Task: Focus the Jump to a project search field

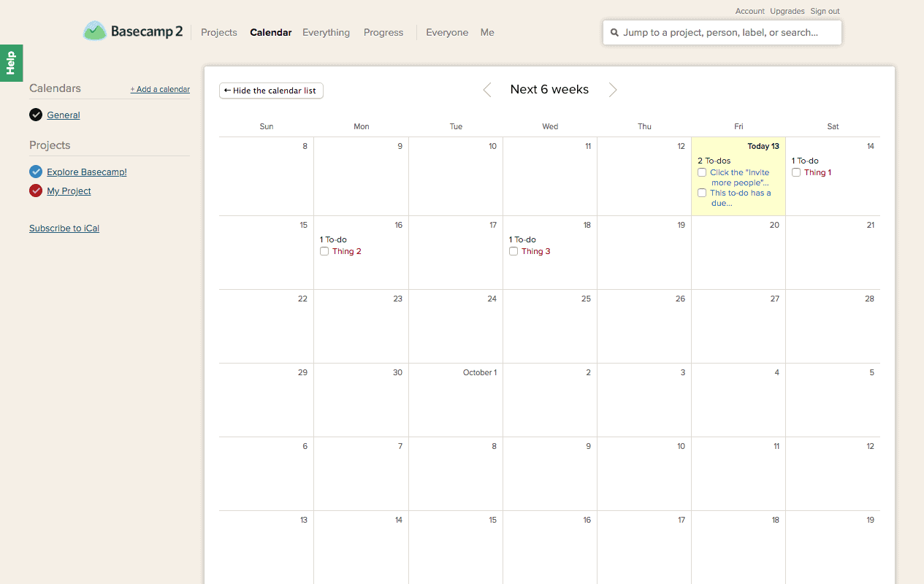Action: (x=722, y=32)
